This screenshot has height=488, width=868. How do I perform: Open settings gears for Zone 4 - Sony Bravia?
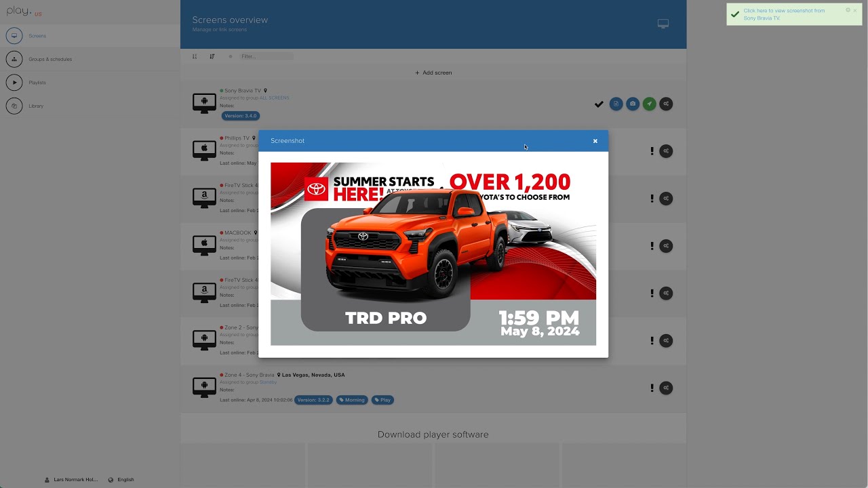click(x=667, y=388)
